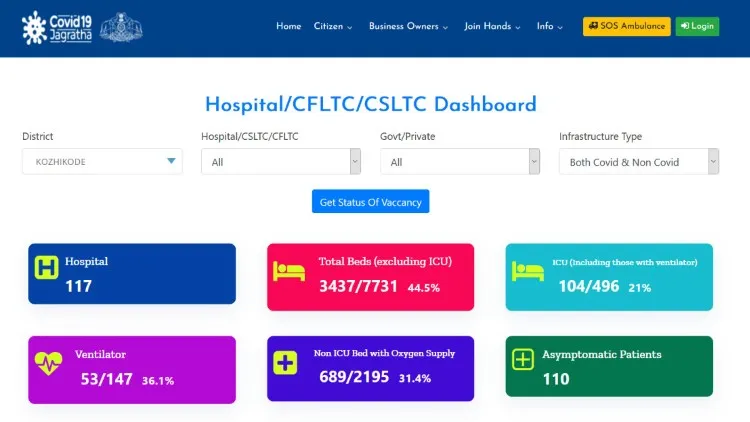
Task: Click the oxygen bed value 689/2195
Action: 354,377
